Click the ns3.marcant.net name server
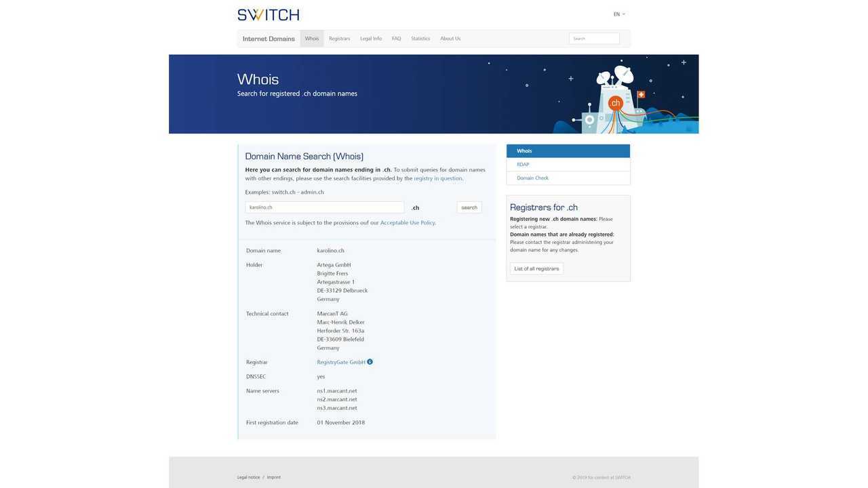The width and height of the screenshot is (868, 488). point(337,408)
